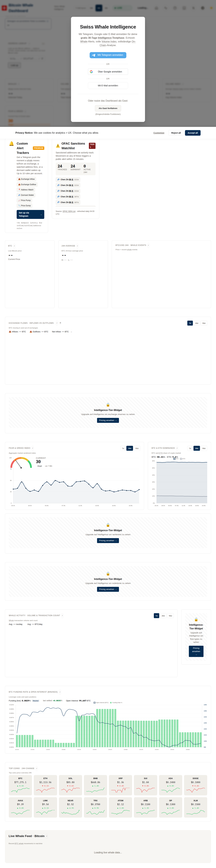Set BTC & ETH Dominance chart to 7d
Image resolution: width=216 pixels, height=868 pixels.
[x=190, y=448]
